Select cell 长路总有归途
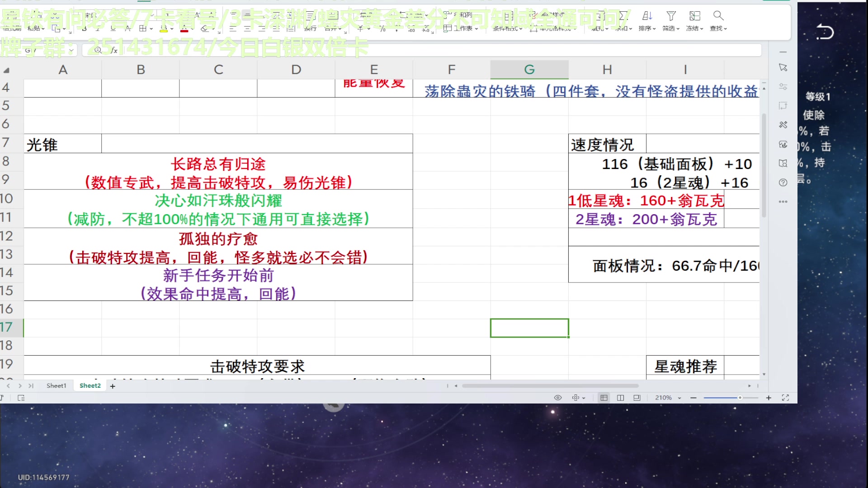Image resolution: width=868 pixels, height=488 pixels. tap(218, 172)
